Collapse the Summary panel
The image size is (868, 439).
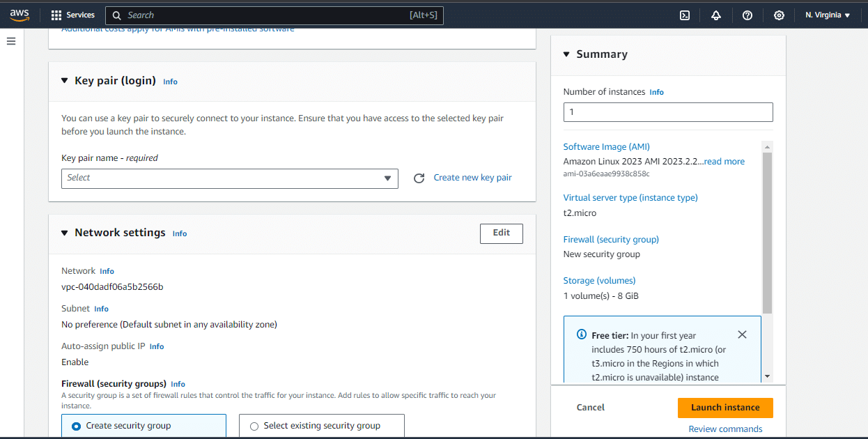tap(566, 54)
